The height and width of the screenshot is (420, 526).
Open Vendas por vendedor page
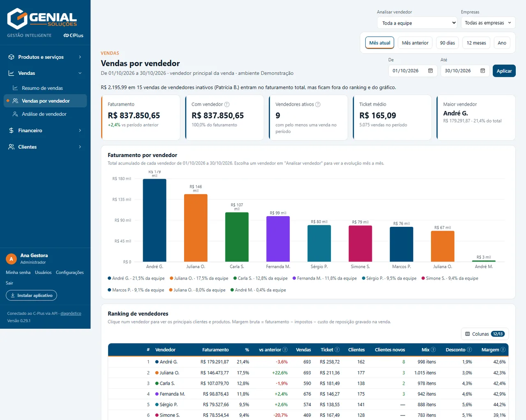45,101
